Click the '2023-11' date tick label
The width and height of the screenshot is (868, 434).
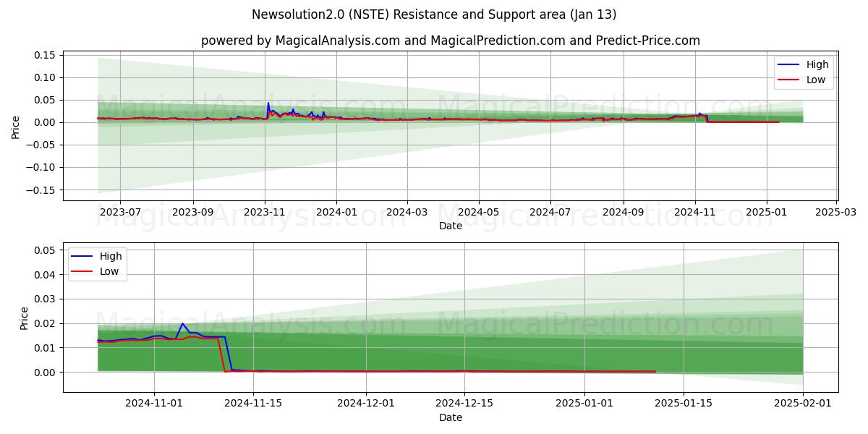[265, 213]
